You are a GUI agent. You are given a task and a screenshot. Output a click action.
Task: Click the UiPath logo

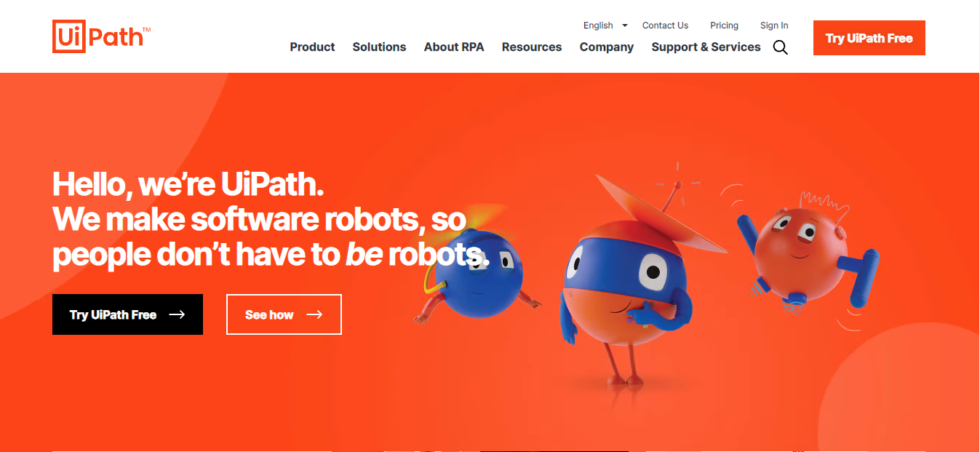[x=102, y=36]
